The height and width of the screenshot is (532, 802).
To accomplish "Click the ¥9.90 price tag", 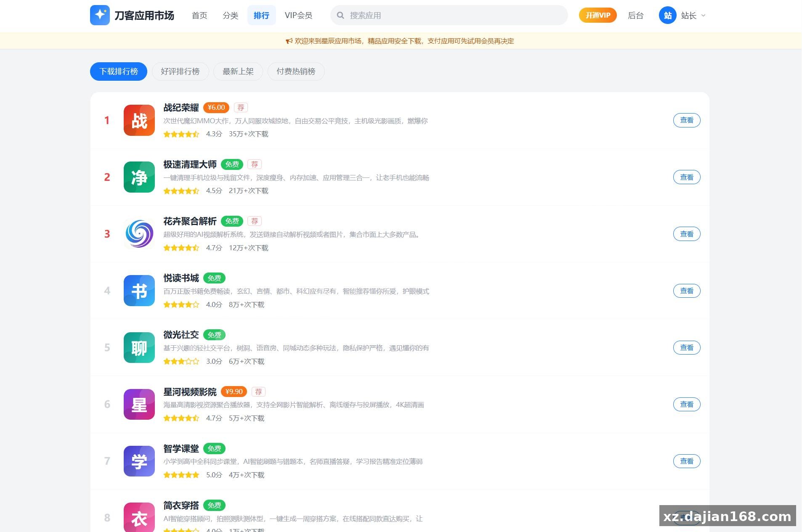I will pyautogui.click(x=234, y=392).
